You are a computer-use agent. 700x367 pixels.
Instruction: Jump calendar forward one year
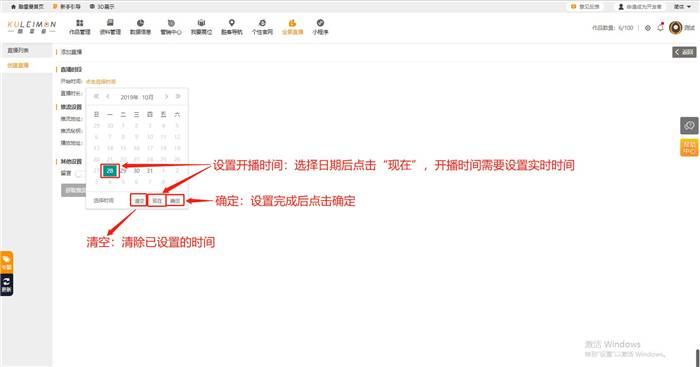pos(178,96)
